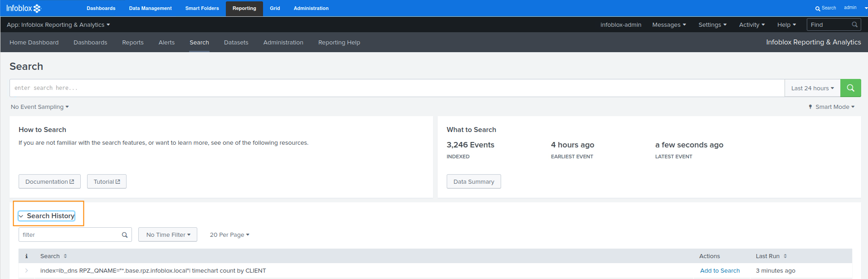
Task: Open Dashboards in the gray navigation bar
Action: coord(90,43)
